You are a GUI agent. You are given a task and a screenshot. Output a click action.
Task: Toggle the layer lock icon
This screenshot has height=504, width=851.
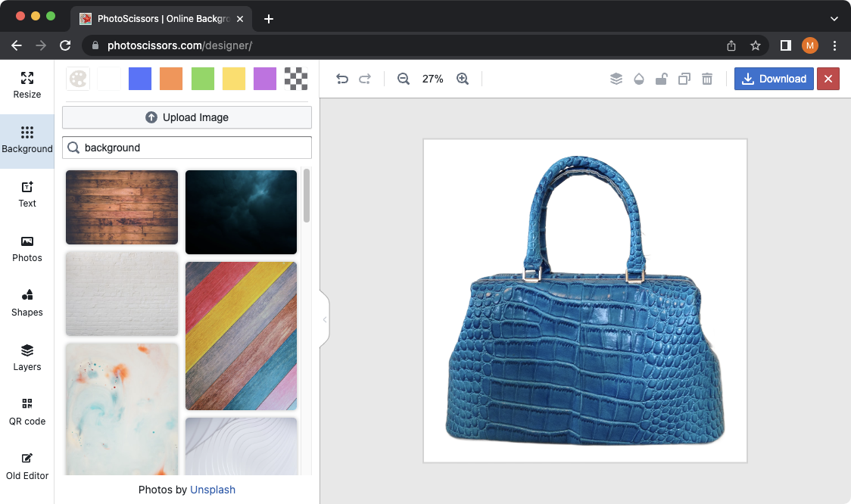(x=661, y=79)
